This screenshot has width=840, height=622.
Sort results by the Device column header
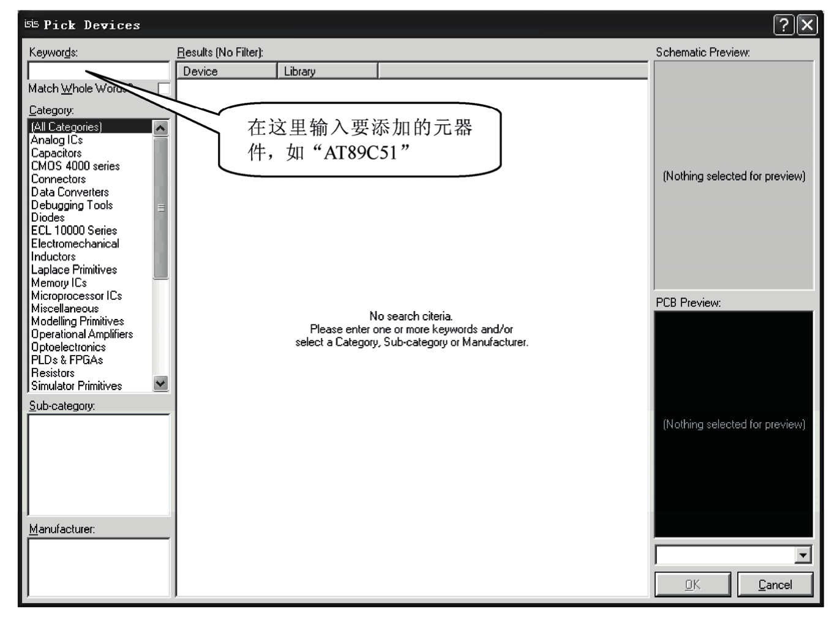[227, 71]
